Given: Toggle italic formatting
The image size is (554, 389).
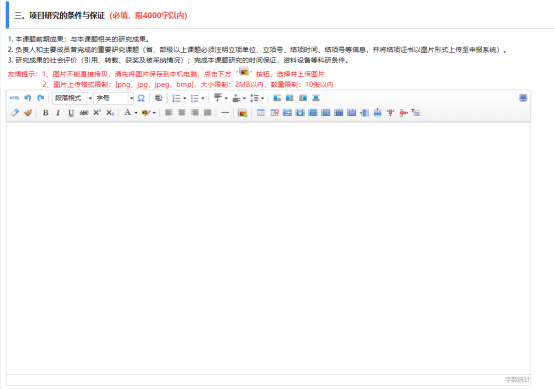Looking at the screenshot, I should [x=58, y=113].
